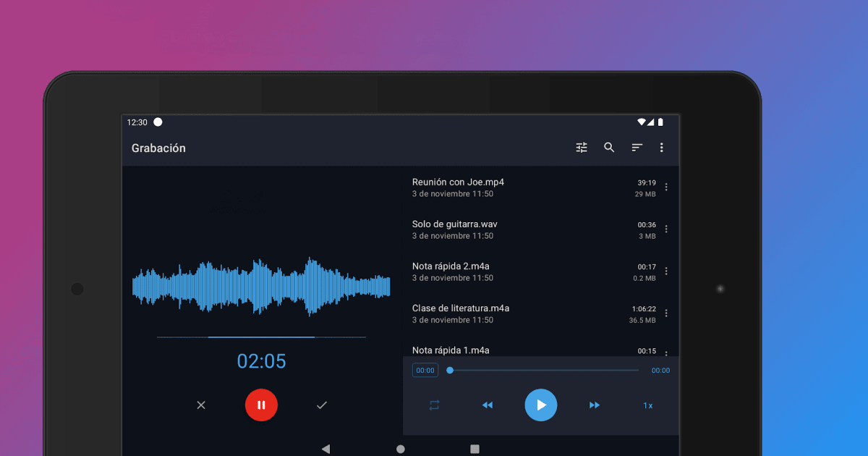Open options for Reunión con Joe.mp4
Viewport: 868px width, 456px height.
[x=666, y=186]
